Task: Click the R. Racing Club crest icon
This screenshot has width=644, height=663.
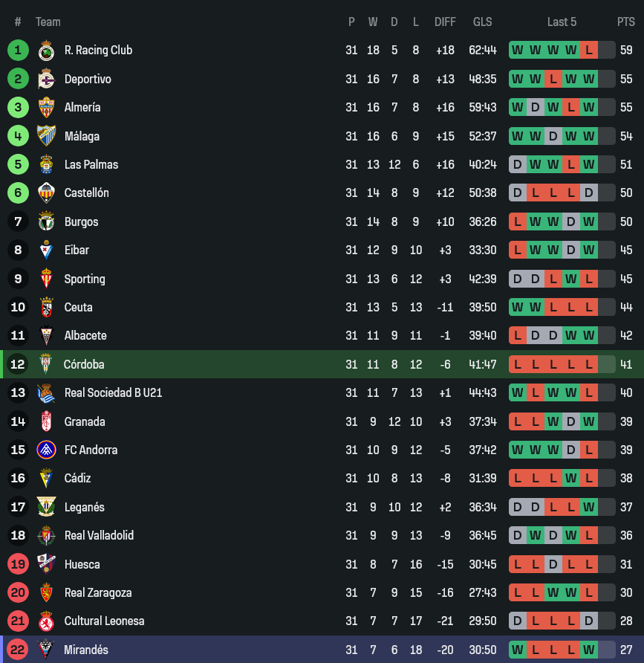Action: click(x=46, y=51)
